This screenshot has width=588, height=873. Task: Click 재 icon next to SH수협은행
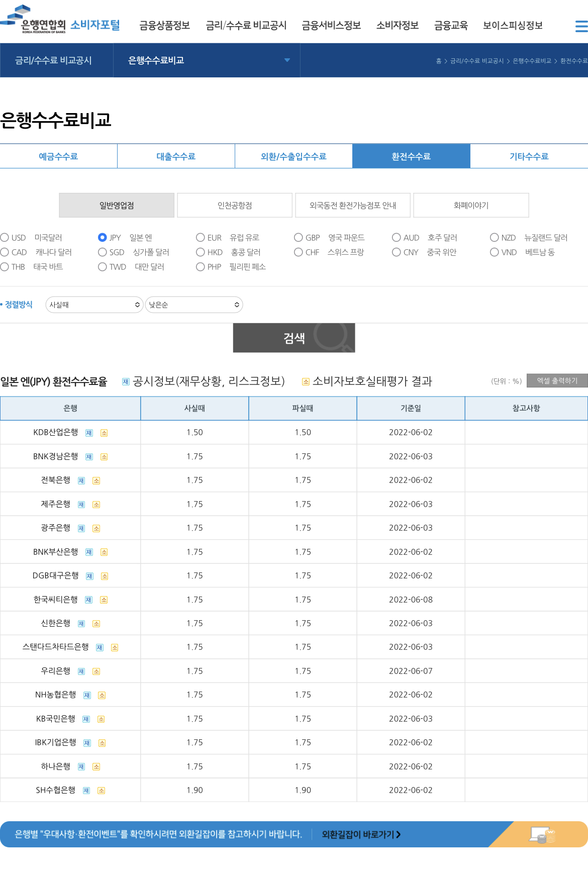click(x=86, y=791)
